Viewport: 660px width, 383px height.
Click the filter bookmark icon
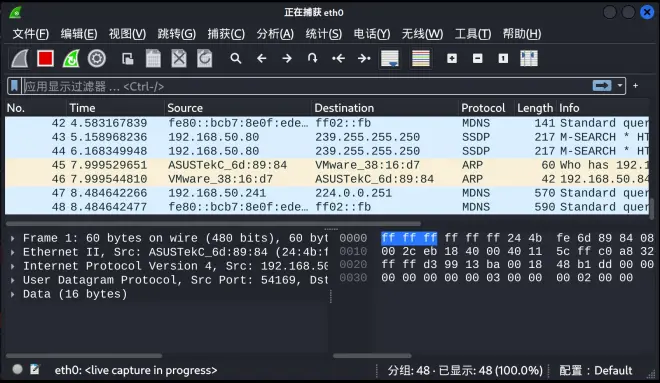[x=14, y=86]
